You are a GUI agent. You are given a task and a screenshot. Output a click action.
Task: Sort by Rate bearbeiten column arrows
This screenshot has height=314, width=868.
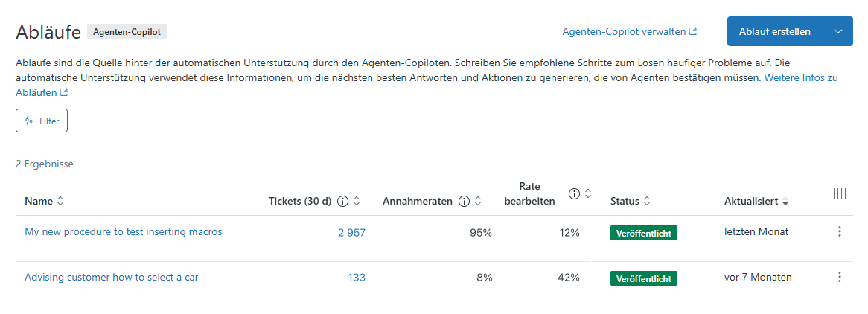(587, 193)
